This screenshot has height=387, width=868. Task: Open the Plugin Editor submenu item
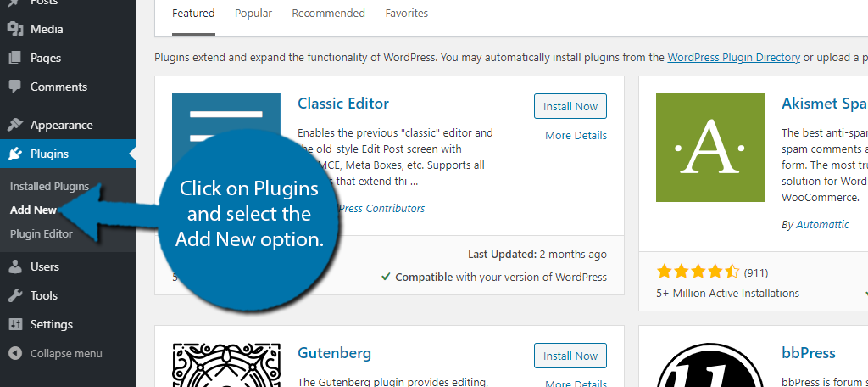[x=42, y=233]
